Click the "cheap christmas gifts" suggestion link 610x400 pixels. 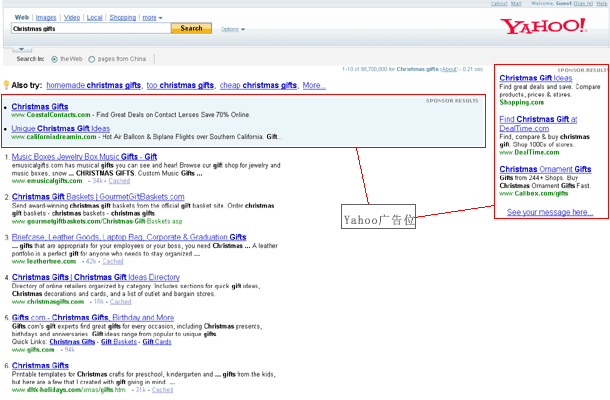click(x=259, y=86)
